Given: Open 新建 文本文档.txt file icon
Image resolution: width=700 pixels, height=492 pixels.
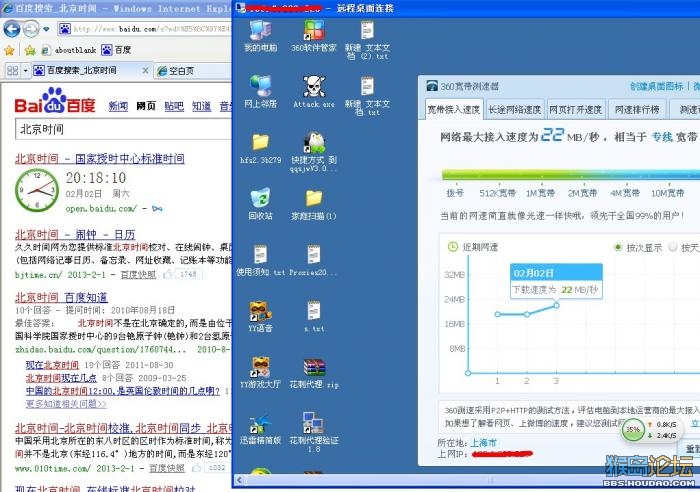Looking at the screenshot, I should tap(367, 96).
